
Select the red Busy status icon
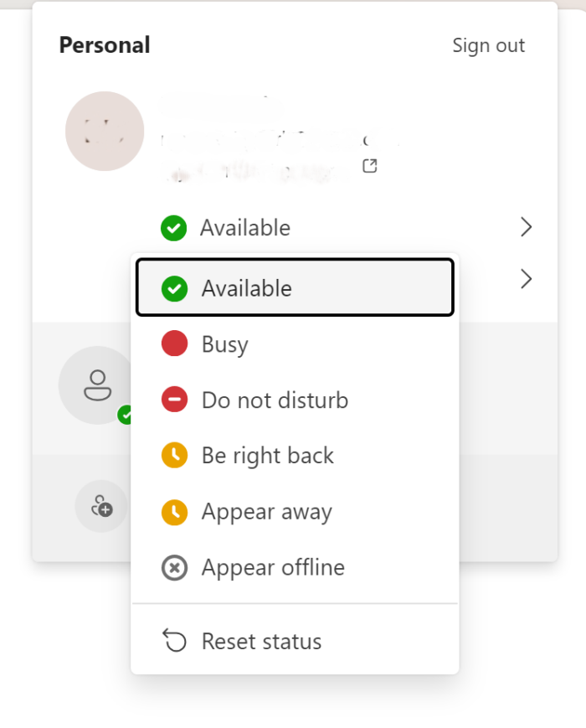click(174, 343)
